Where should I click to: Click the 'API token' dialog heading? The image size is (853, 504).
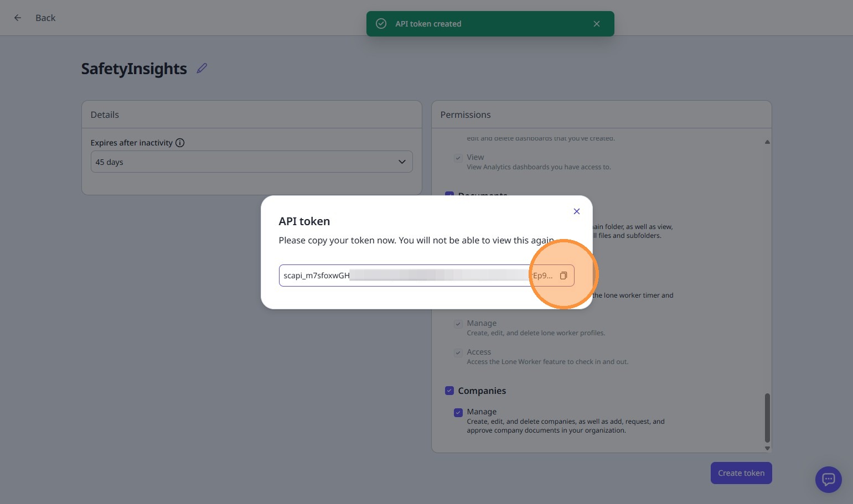(x=304, y=221)
